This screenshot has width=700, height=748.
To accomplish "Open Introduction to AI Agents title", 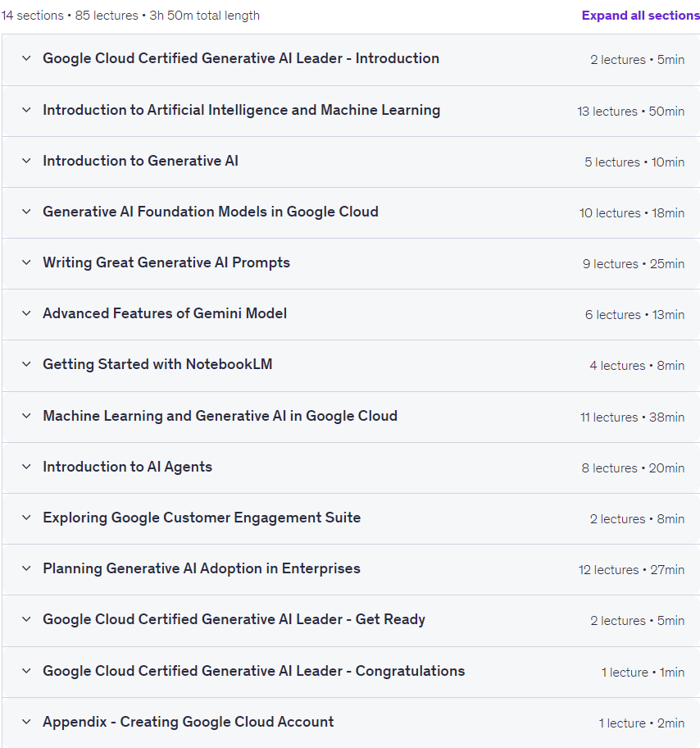I will 127,467.
